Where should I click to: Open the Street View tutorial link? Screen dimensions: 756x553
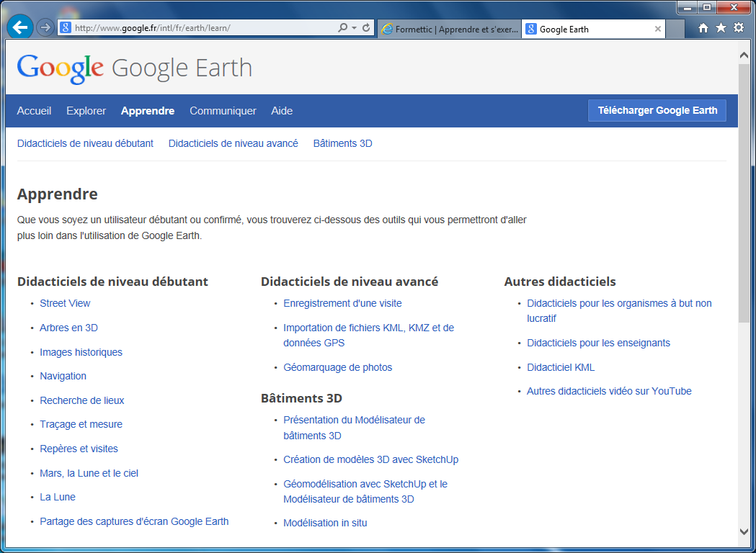pos(65,303)
